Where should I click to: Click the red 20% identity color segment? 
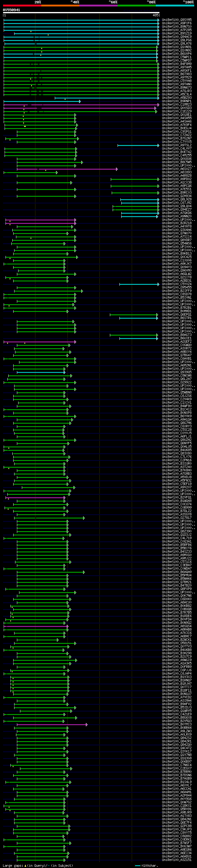tap(22, 6)
